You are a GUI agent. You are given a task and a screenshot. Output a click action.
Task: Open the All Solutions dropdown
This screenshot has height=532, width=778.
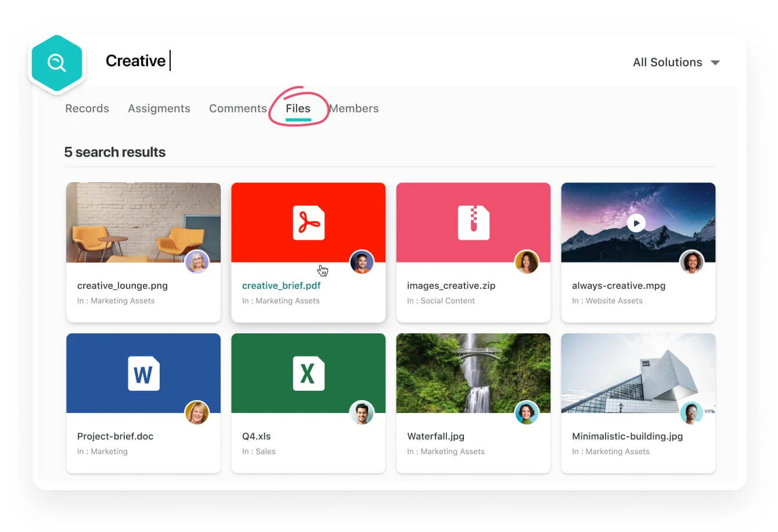click(x=676, y=62)
